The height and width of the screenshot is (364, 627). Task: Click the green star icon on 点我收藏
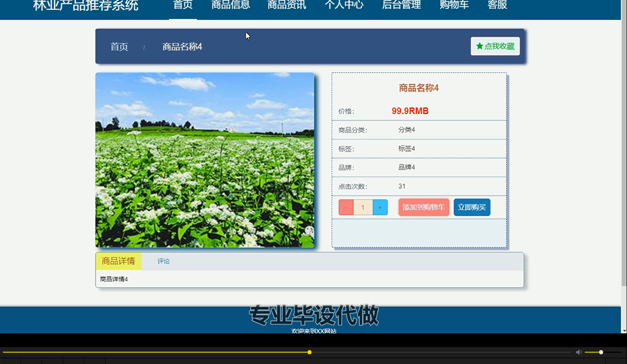(x=480, y=46)
